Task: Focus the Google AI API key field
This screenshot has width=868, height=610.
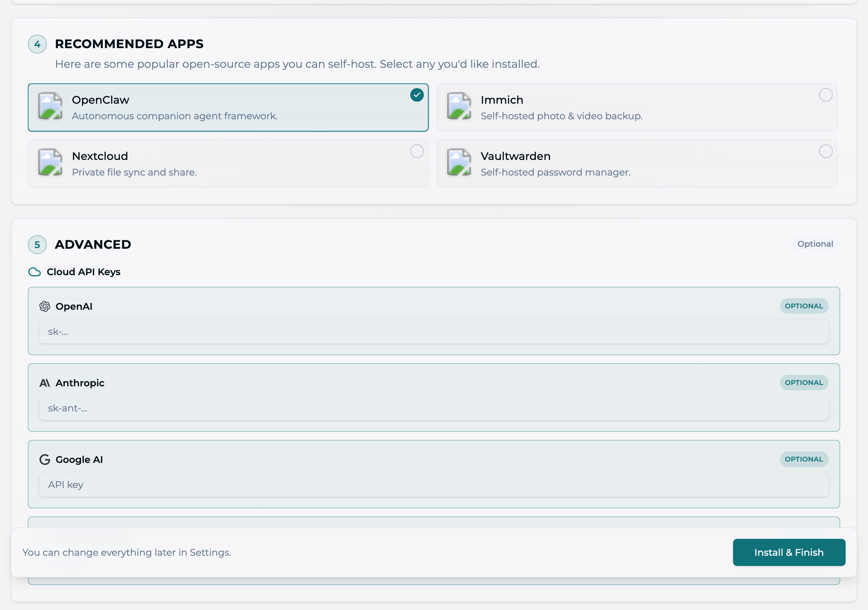Action: click(434, 485)
